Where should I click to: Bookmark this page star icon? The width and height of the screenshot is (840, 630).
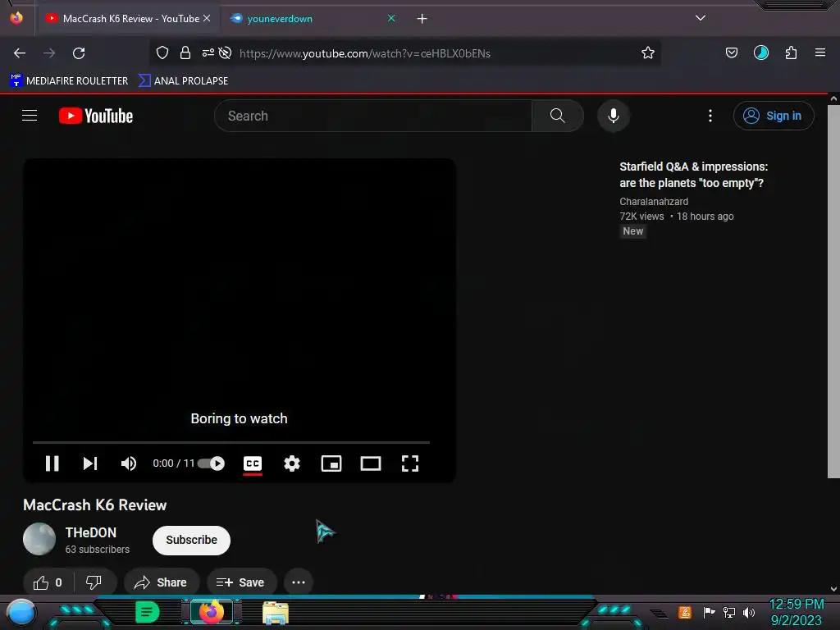click(648, 52)
